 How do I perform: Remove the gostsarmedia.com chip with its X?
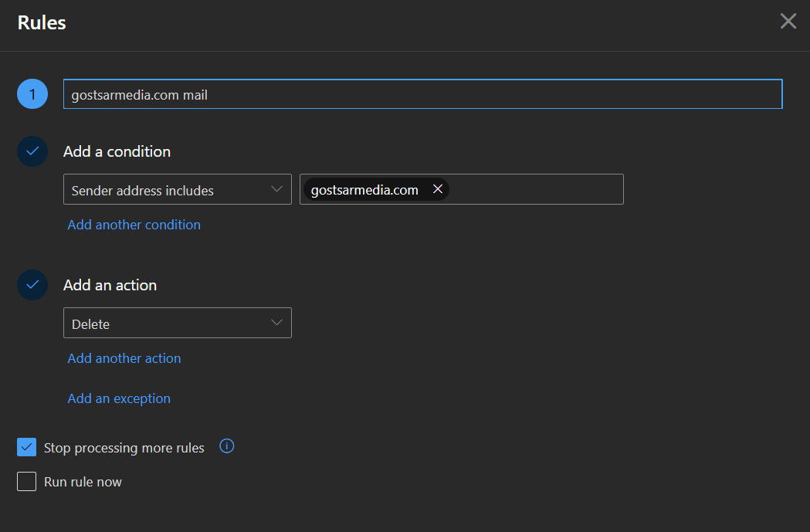tap(438, 189)
